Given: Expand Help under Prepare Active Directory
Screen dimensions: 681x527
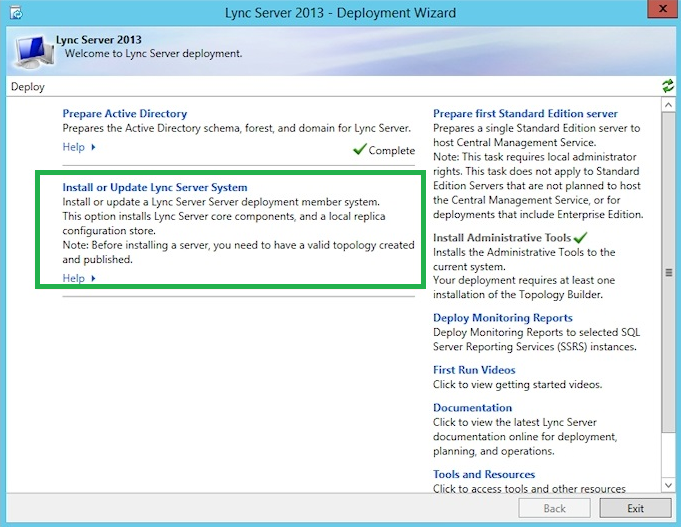Looking at the screenshot, I should pyautogui.click(x=79, y=147).
